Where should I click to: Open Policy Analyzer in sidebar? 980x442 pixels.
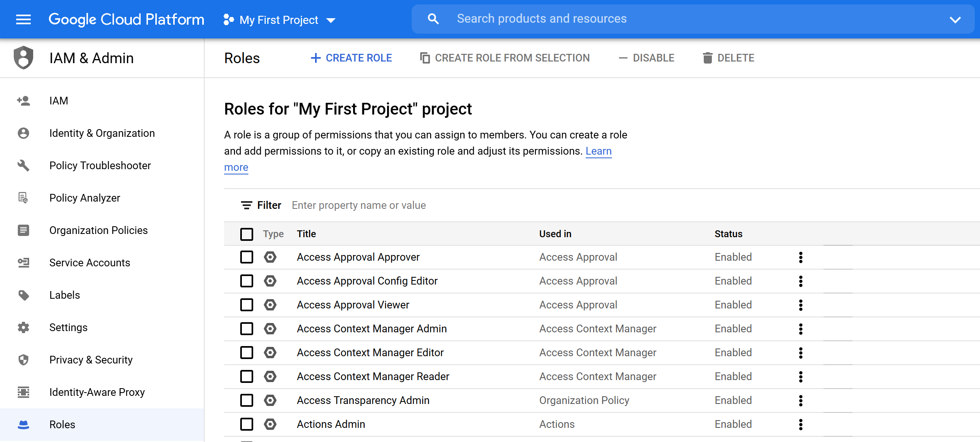(102, 198)
